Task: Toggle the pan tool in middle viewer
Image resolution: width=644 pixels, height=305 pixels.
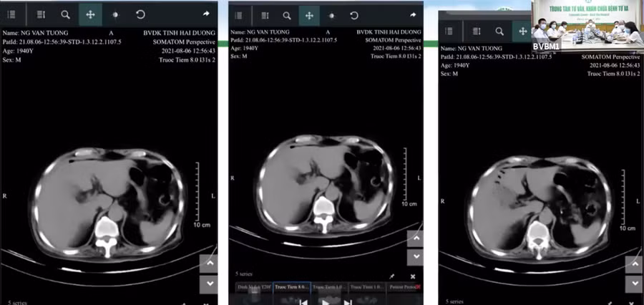Action: (309, 15)
